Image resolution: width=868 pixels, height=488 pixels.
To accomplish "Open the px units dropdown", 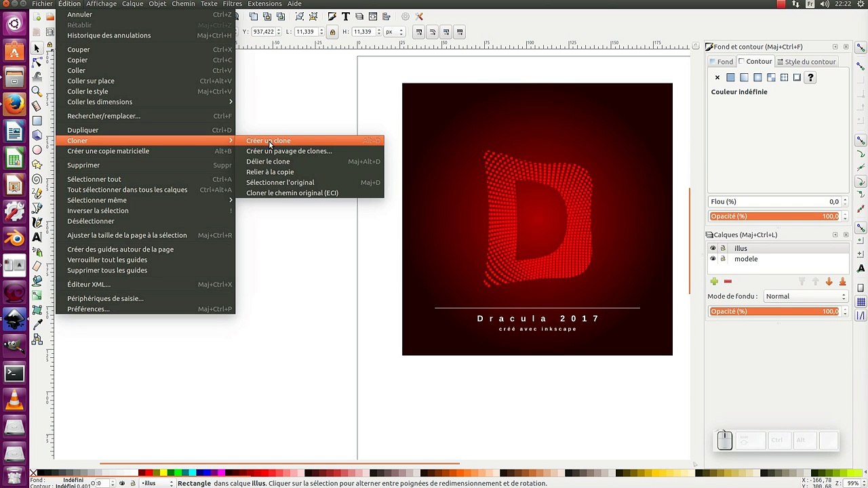I will [394, 32].
